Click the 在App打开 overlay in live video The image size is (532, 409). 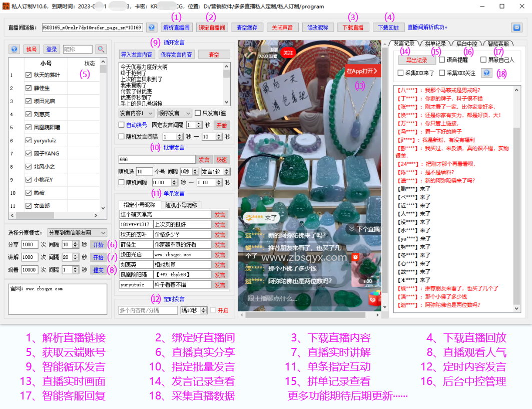pyautogui.click(x=362, y=71)
